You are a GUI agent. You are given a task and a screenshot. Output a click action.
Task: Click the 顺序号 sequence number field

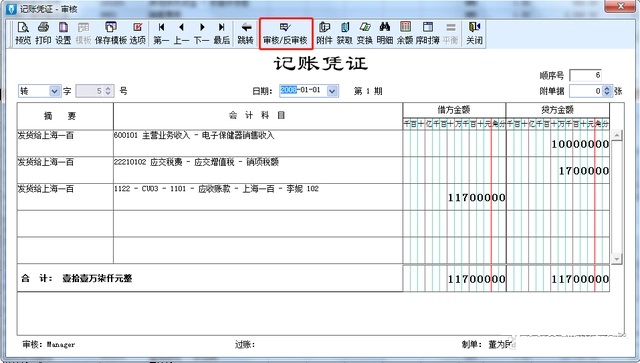(586, 75)
